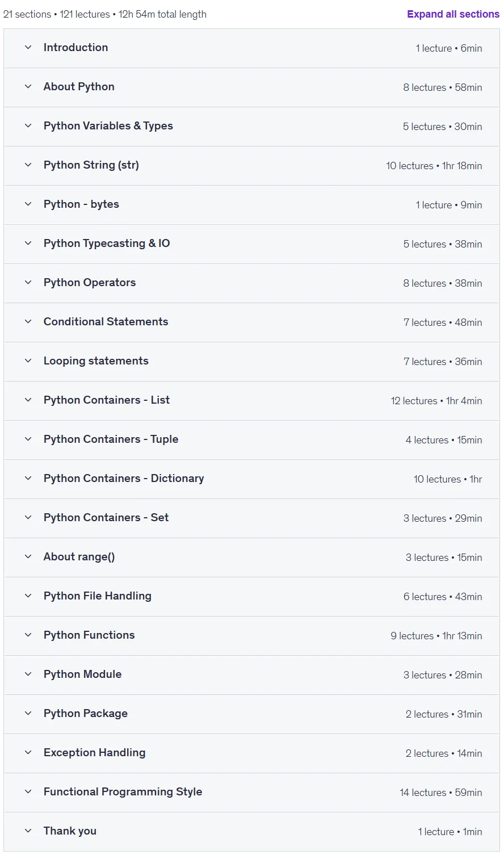
Task: Expand Python Containers - Tuple chevron
Action: (x=28, y=439)
